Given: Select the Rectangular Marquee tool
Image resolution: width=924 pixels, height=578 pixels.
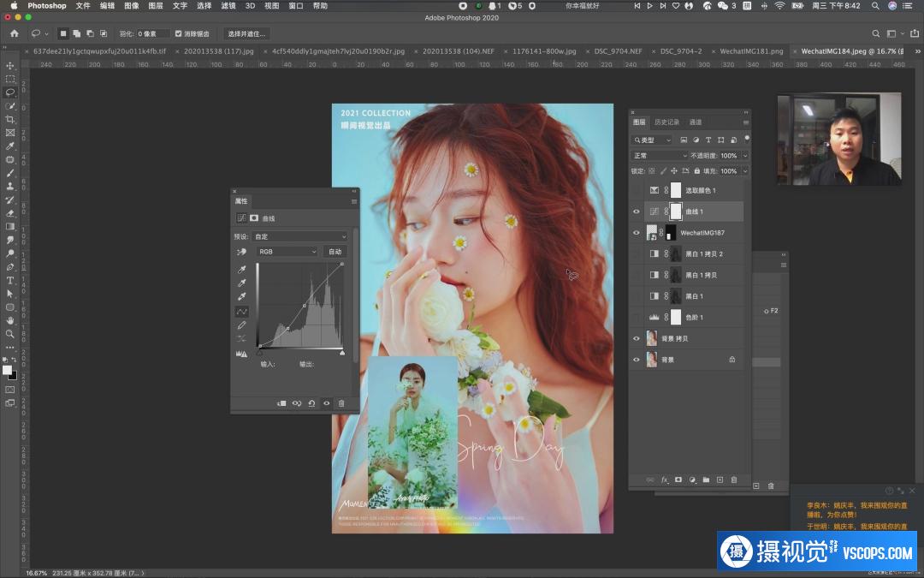Looking at the screenshot, I should tap(10, 79).
